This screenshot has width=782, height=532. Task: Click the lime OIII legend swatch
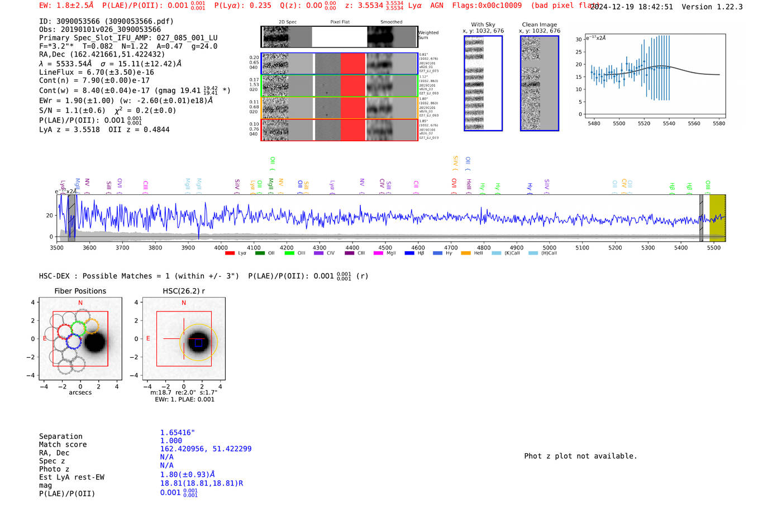pyautogui.click(x=289, y=253)
